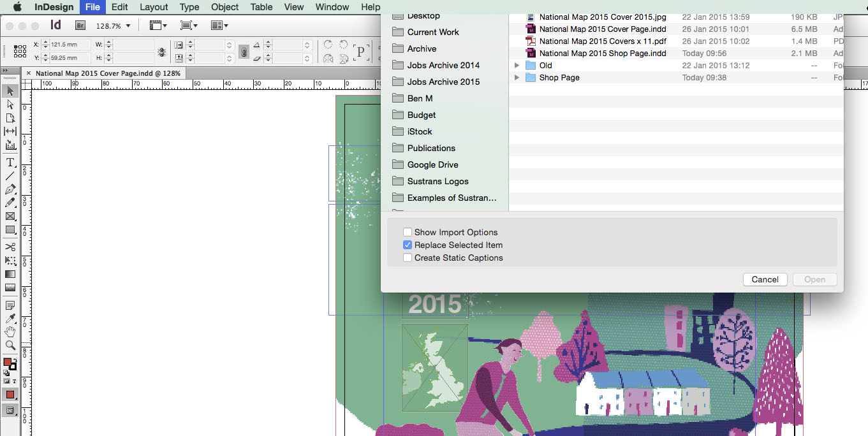This screenshot has width=868, height=436.
Task: Enable Show Import Options checkbox
Action: coord(408,232)
